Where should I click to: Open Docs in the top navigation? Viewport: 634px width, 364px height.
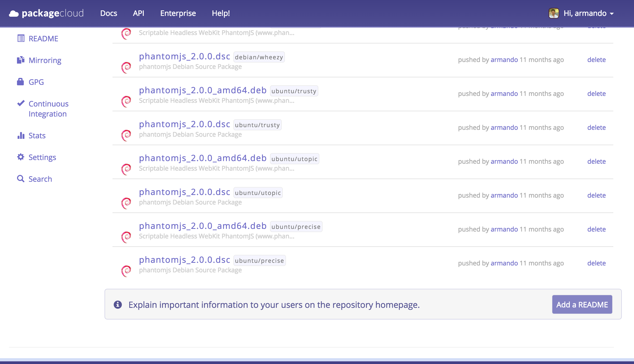click(108, 13)
